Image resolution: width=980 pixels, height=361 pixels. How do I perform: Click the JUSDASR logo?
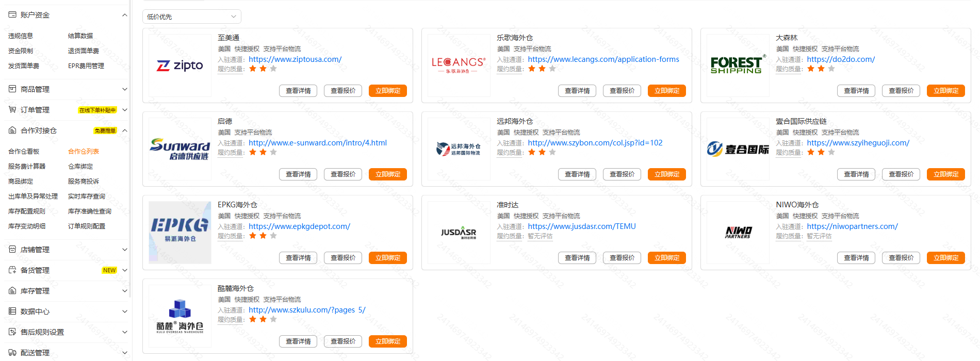[x=459, y=233]
